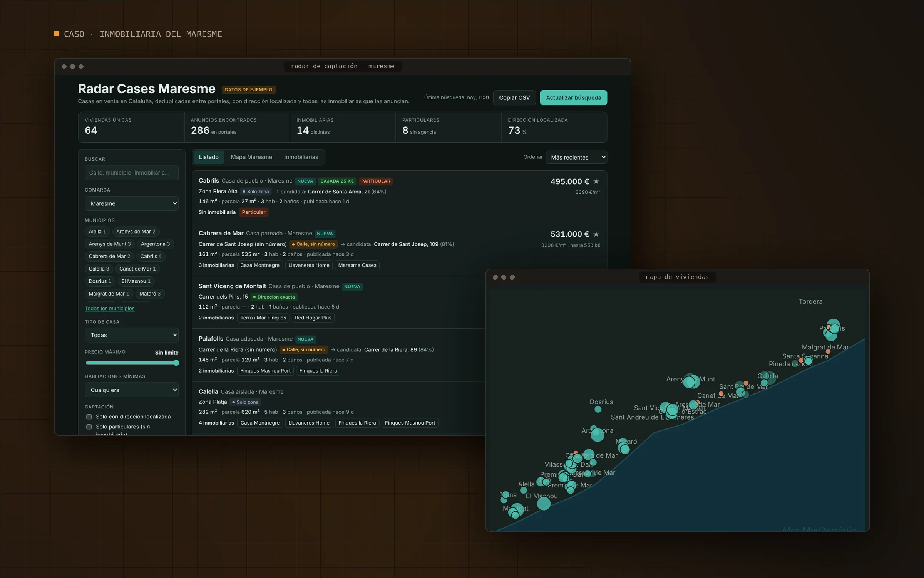Toggle the Canet de Mar chip

coord(137,269)
